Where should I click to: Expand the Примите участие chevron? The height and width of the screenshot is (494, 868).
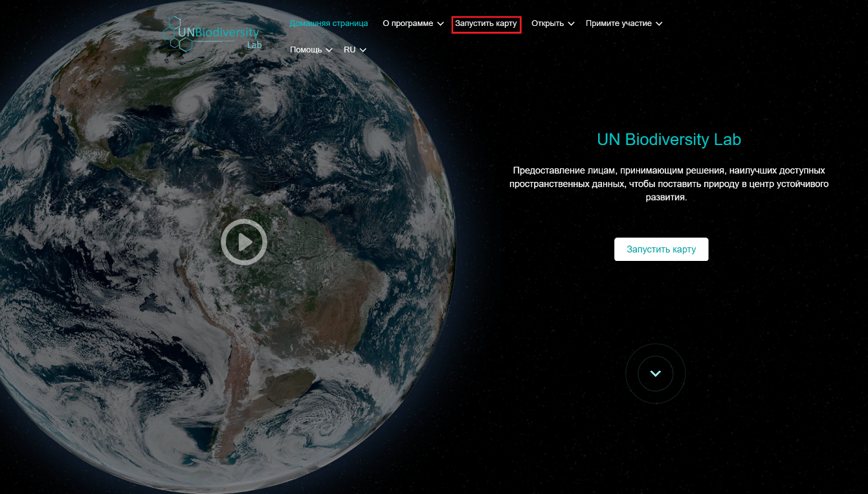point(659,24)
